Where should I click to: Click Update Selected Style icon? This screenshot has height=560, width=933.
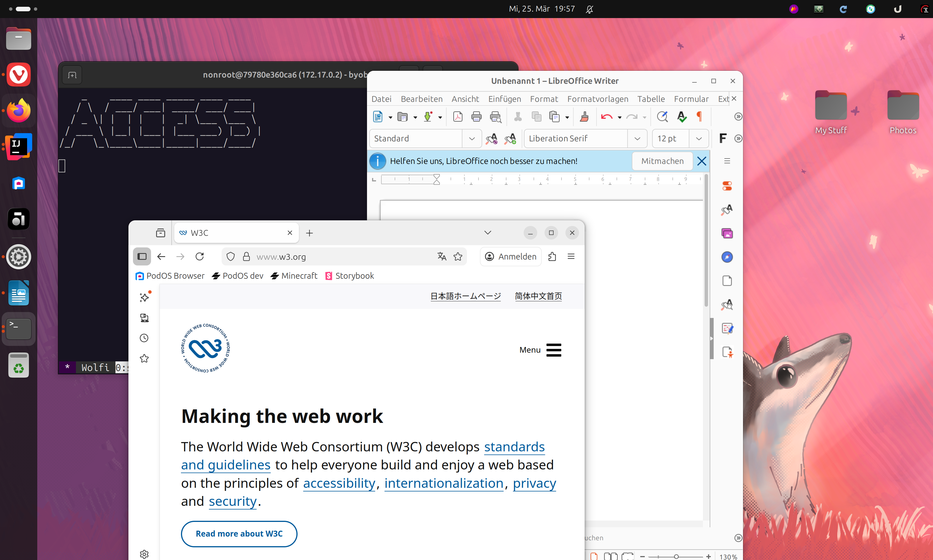(491, 139)
